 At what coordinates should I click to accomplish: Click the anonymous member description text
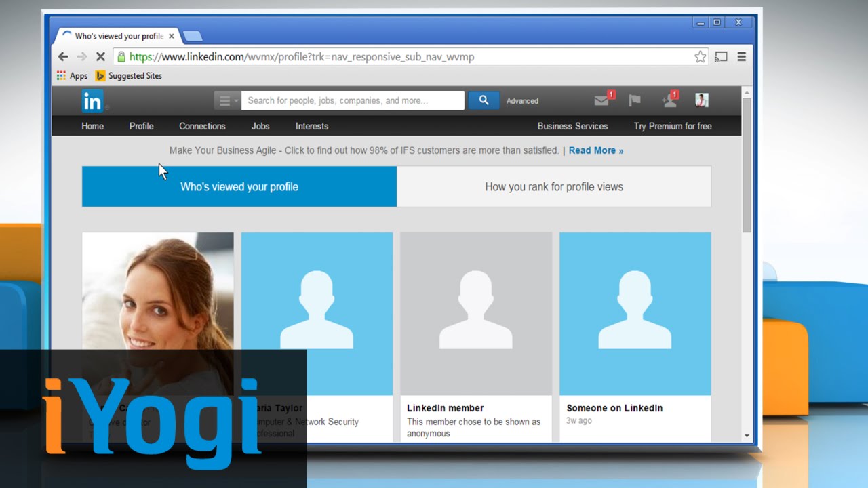click(x=473, y=428)
